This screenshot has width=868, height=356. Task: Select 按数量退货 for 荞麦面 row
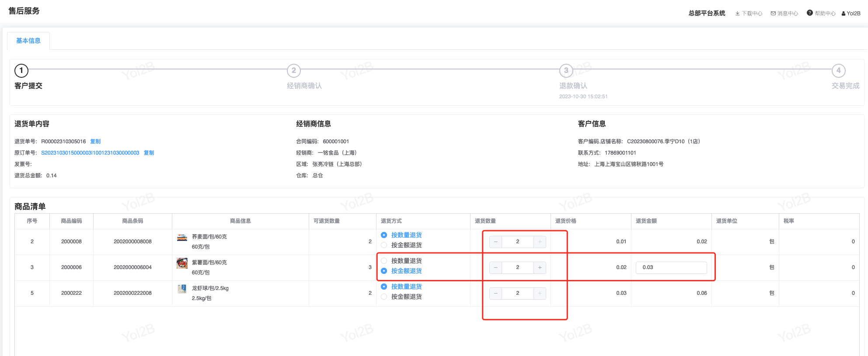point(384,235)
